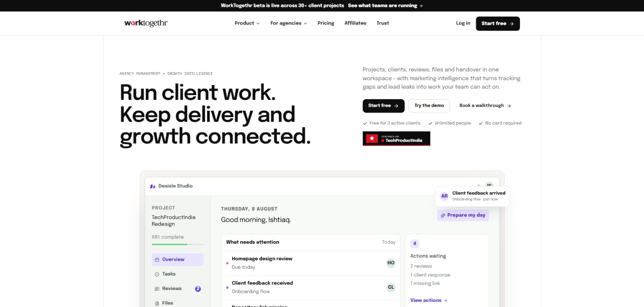Expand the For agencies dropdown
This screenshot has width=644, height=307.
(x=289, y=23)
